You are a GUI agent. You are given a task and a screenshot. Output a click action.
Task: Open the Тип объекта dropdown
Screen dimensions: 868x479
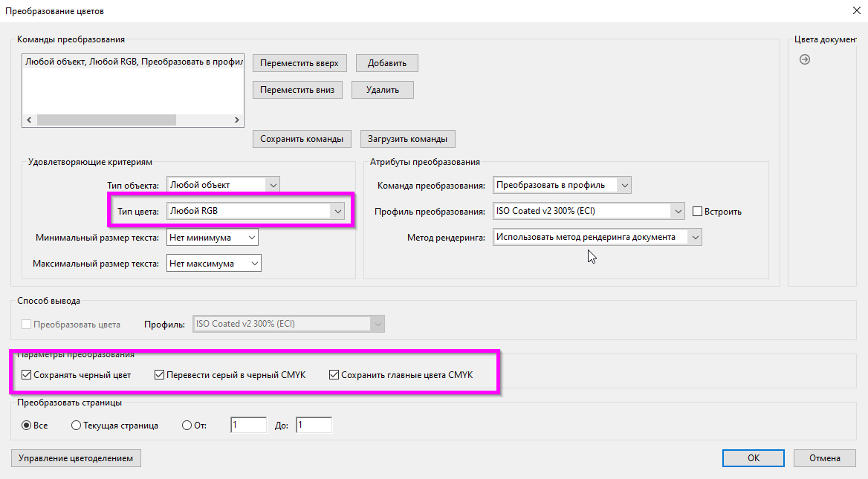(273, 185)
